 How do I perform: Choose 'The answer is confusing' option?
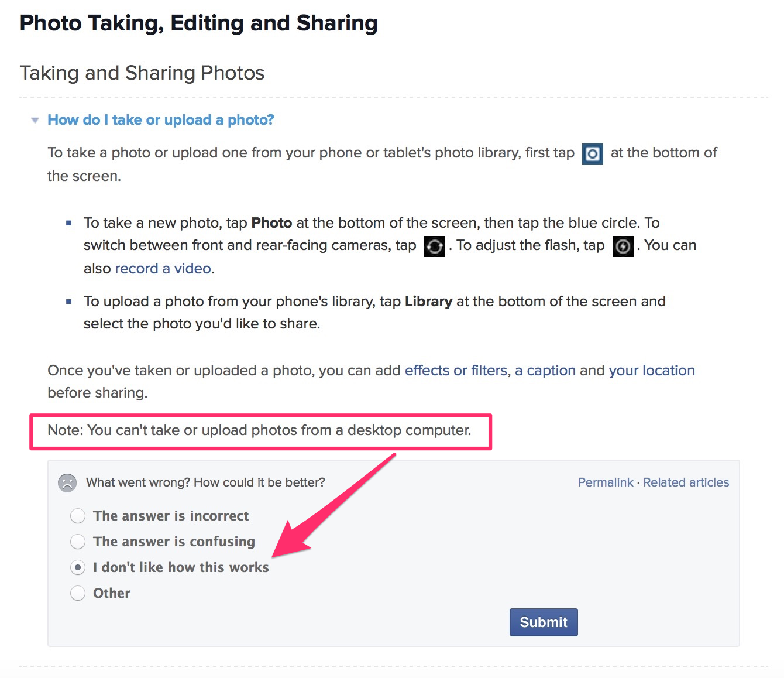click(78, 542)
